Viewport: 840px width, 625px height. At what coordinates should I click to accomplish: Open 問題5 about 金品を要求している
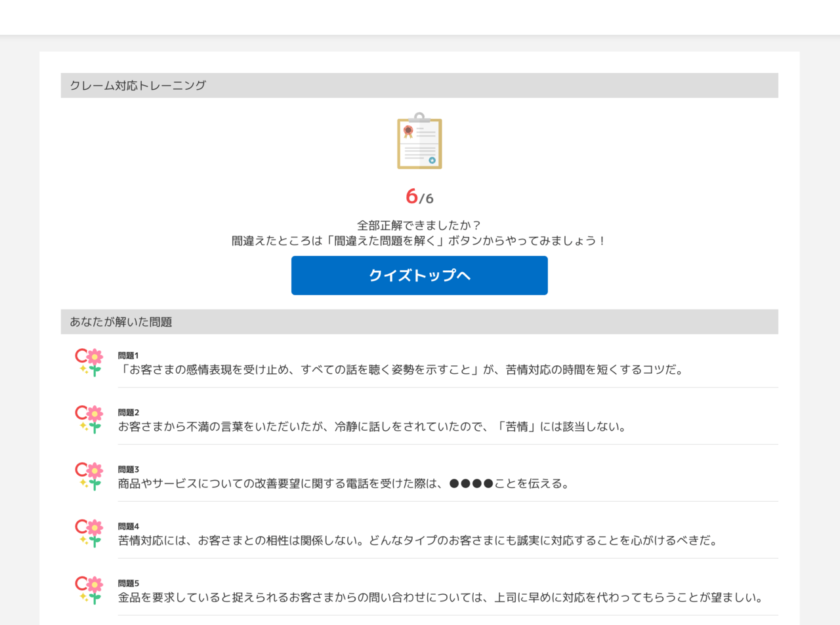[442, 598]
